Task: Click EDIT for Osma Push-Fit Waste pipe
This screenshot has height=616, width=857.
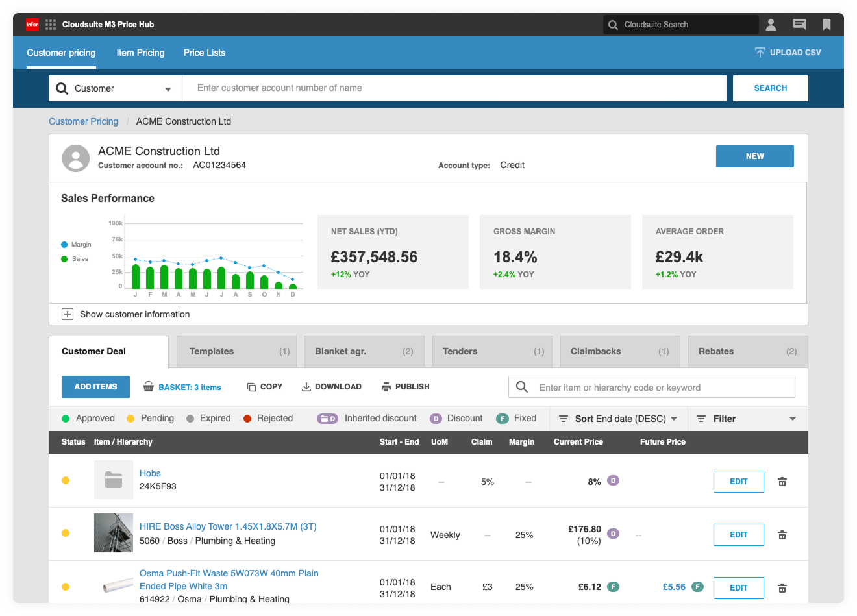Action: coord(739,588)
